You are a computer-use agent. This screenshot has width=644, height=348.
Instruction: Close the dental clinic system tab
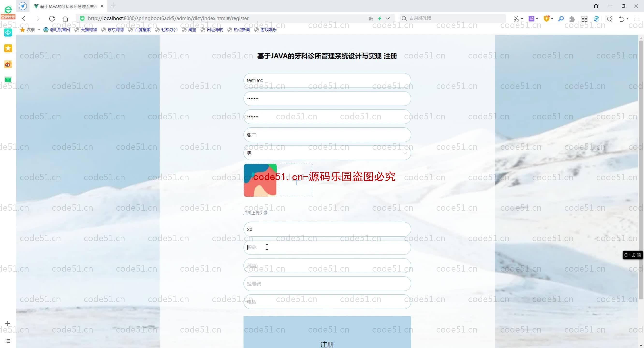pos(102,6)
